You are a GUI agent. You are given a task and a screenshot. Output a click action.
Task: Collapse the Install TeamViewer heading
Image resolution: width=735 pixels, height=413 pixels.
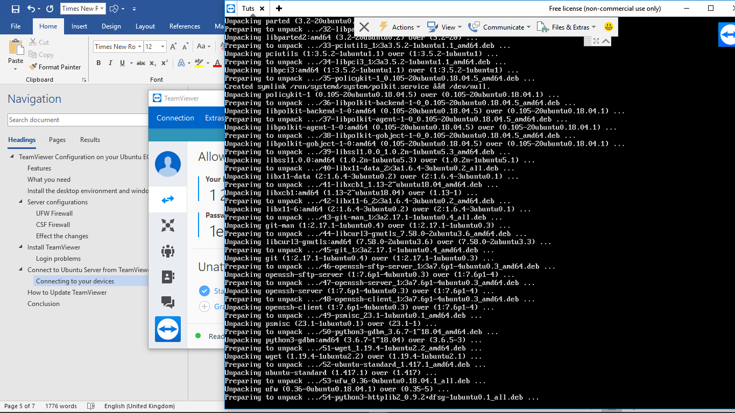(21, 247)
